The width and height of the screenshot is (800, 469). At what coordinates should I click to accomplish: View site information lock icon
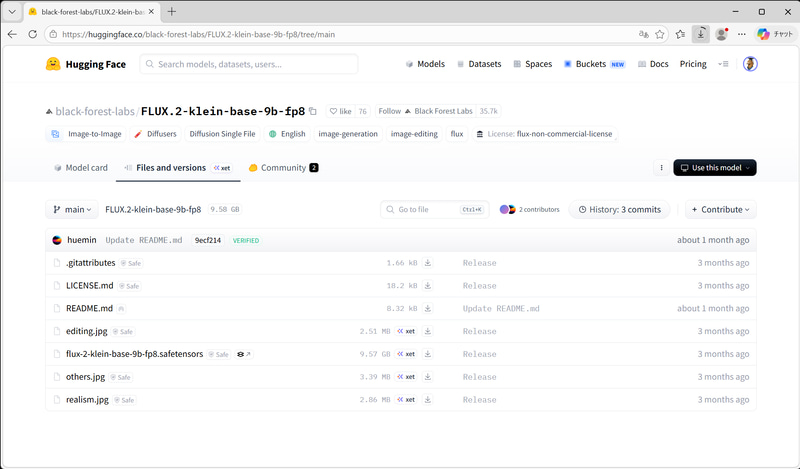point(53,34)
